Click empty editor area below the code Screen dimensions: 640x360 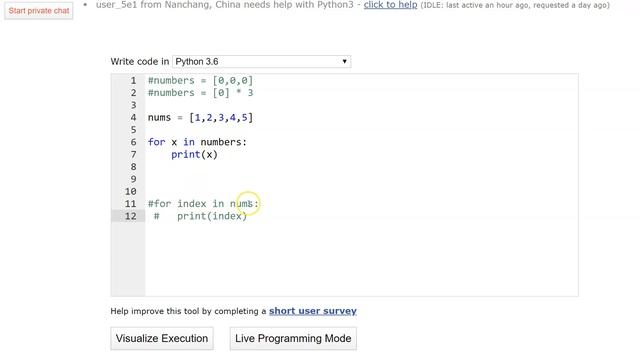coord(361,259)
